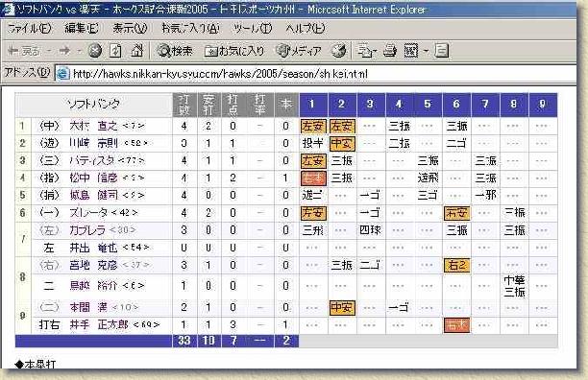Click the red home run cell in 松中's row

313,178
